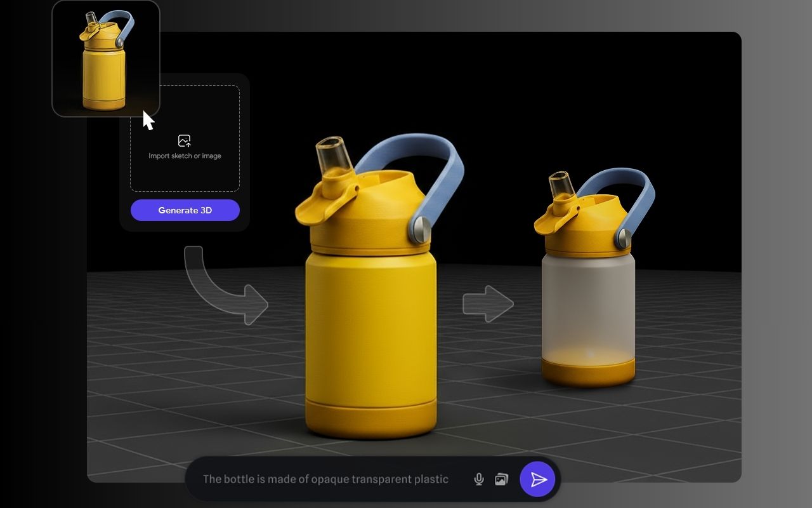Click the yellow bottle reference thumbnail
812x508 pixels.
(105, 58)
